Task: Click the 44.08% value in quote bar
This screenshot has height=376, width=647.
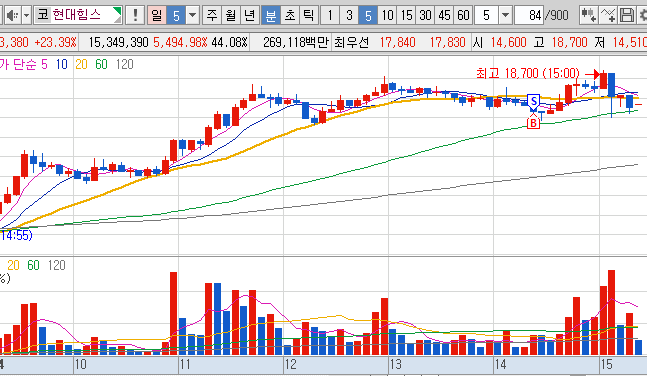Action: (229, 42)
